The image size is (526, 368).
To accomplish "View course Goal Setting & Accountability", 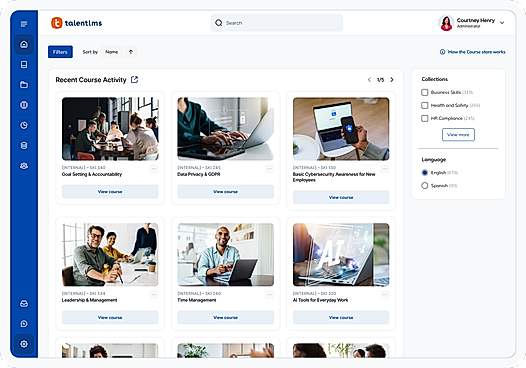I will coord(110,192).
